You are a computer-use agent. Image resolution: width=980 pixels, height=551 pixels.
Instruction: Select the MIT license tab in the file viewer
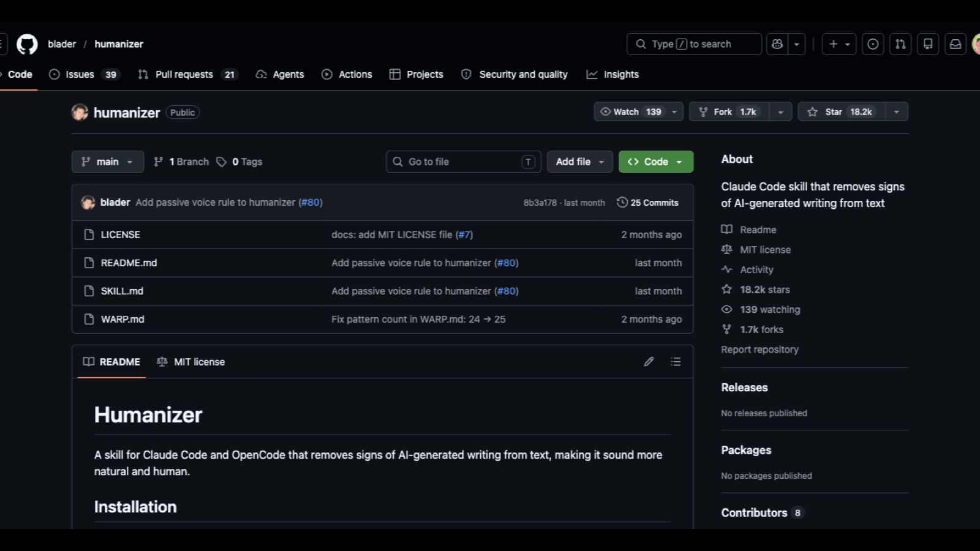[190, 362]
